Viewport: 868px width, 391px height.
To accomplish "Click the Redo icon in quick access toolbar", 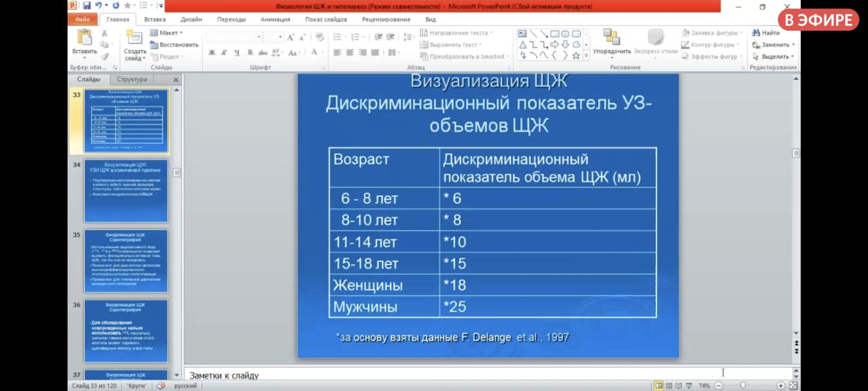I will pos(116,6).
